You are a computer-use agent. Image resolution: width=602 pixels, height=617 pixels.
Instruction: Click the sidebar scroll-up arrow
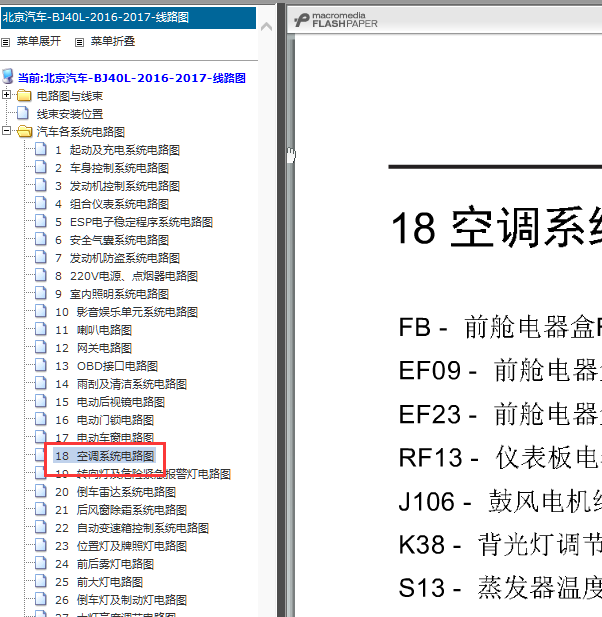(x=266, y=27)
